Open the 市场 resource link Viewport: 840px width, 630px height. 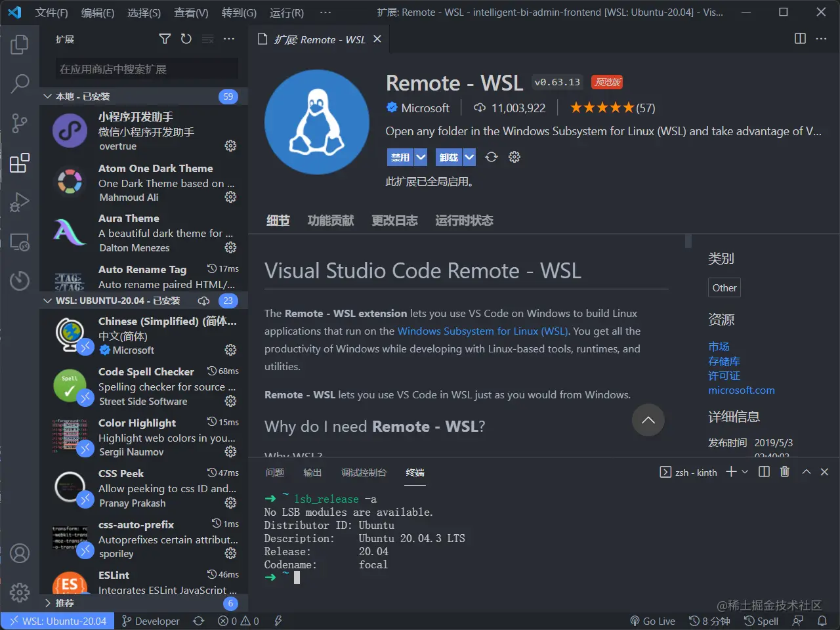(719, 346)
